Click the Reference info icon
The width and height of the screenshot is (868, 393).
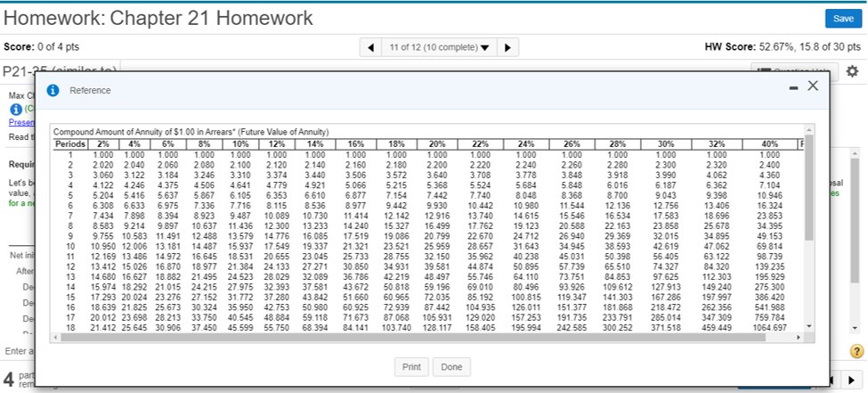point(53,90)
